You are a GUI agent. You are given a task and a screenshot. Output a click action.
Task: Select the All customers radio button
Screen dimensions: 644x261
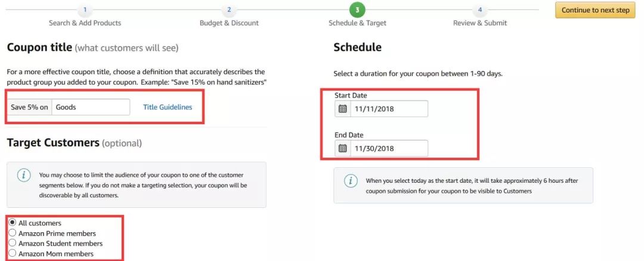pos(13,223)
